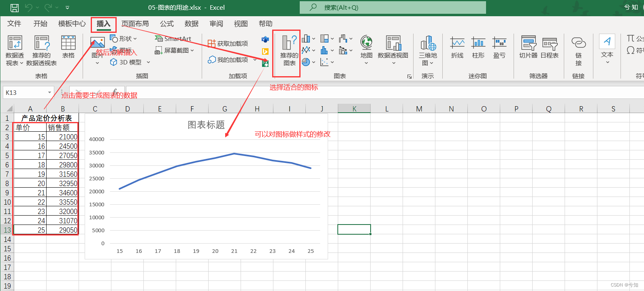The width and height of the screenshot is (644, 291).
Task: Open the 帮助 (Help) tab
Action: 265,24
